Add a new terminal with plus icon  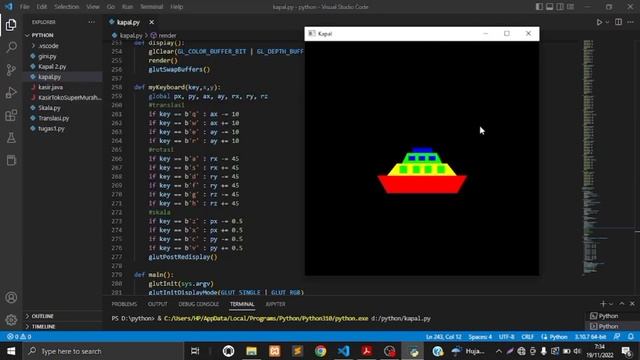coord(603,304)
